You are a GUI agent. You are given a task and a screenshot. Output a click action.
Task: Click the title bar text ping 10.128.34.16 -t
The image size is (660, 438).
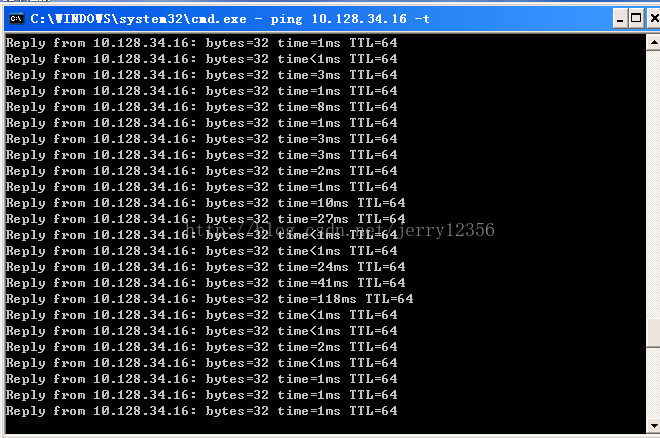350,19
